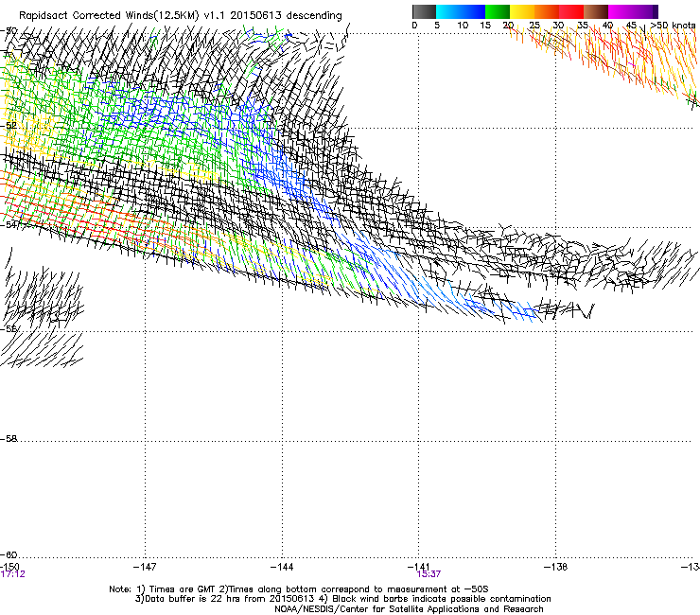Click the map title "Rapidscat Corrected Winds(12.5KM)"
This screenshot has width=700, height=615.
pos(110,16)
